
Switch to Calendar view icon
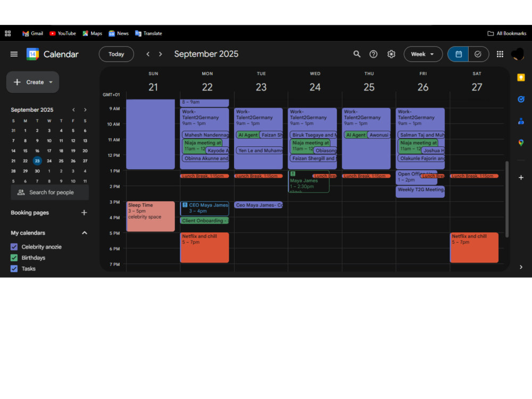(458, 54)
